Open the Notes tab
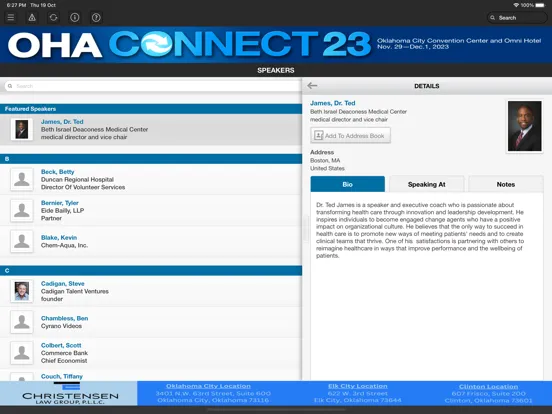Image resolution: width=552 pixels, height=414 pixels. click(506, 184)
